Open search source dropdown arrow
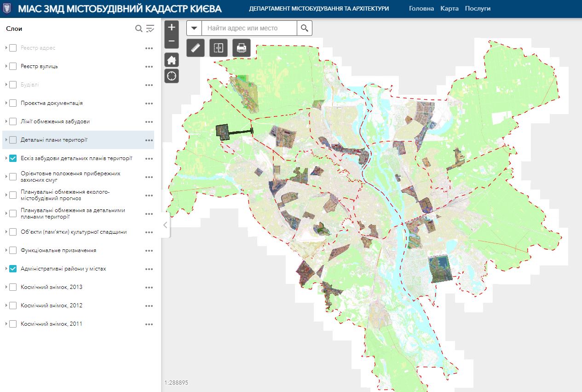 [194, 28]
